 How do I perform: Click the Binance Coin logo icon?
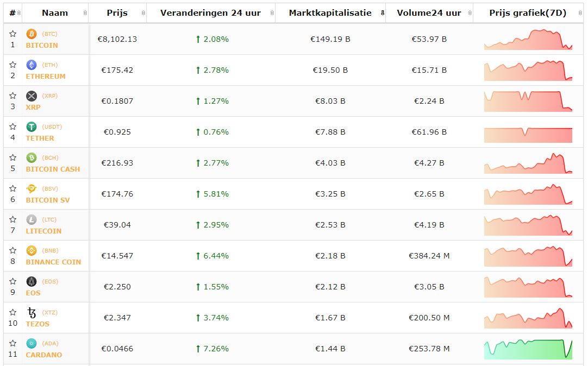[32, 251]
